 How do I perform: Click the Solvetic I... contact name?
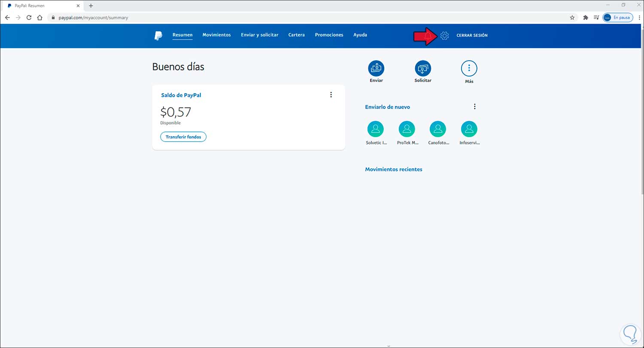click(376, 143)
